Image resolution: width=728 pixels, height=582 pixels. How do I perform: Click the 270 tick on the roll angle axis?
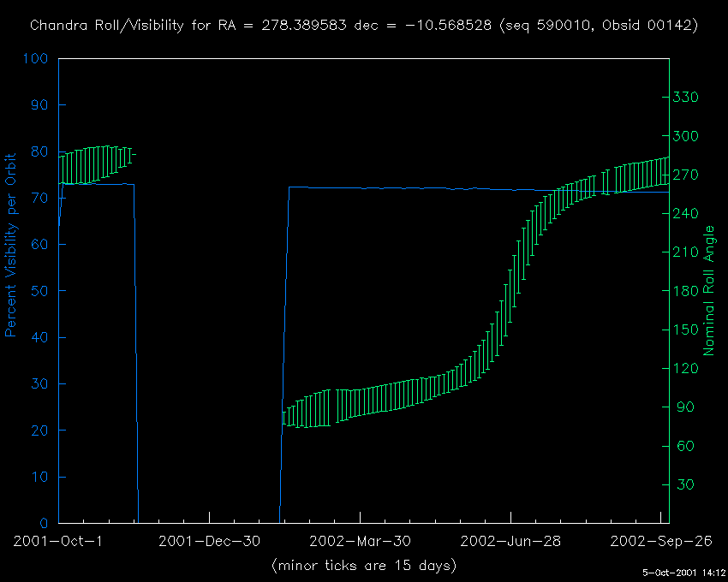[687, 175]
